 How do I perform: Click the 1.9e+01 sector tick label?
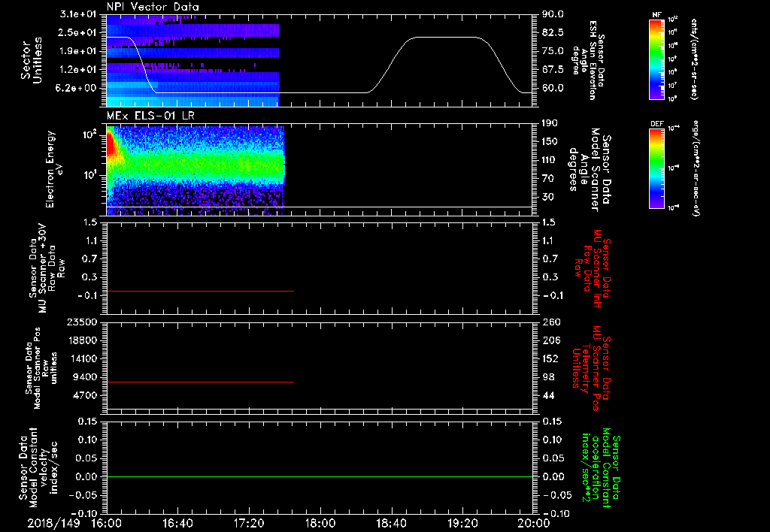click(x=78, y=51)
